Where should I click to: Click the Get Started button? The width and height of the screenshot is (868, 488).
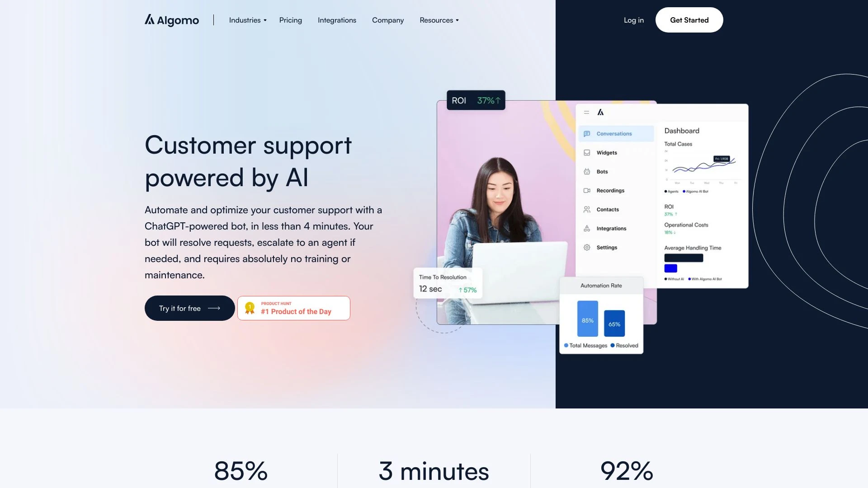pos(689,20)
